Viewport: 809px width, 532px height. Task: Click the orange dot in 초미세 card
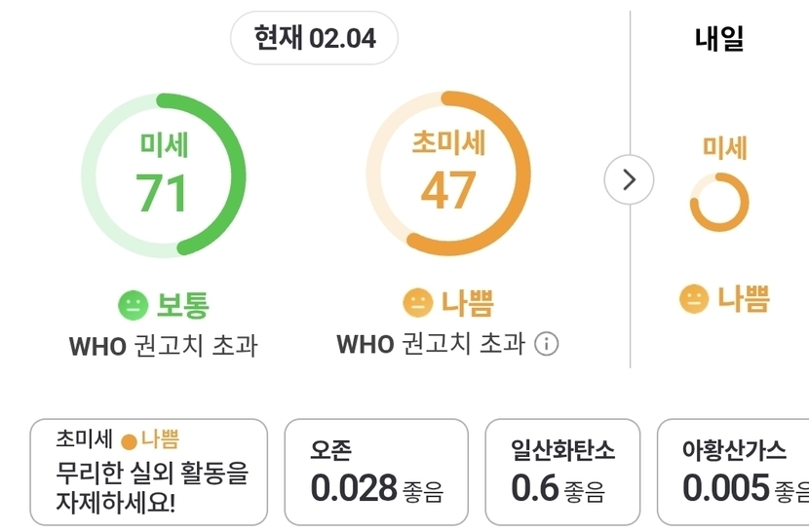coord(128,440)
